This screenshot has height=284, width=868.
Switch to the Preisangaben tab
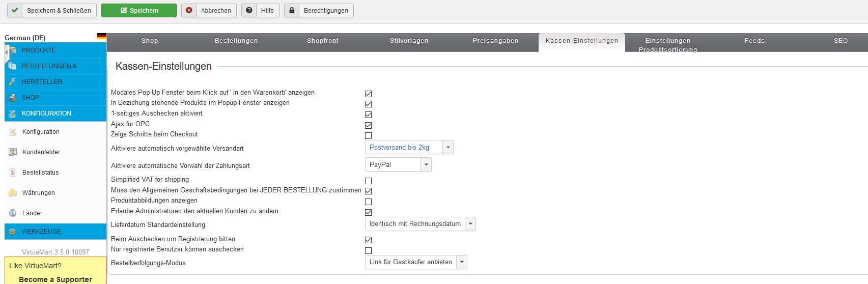(x=495, y=41)
